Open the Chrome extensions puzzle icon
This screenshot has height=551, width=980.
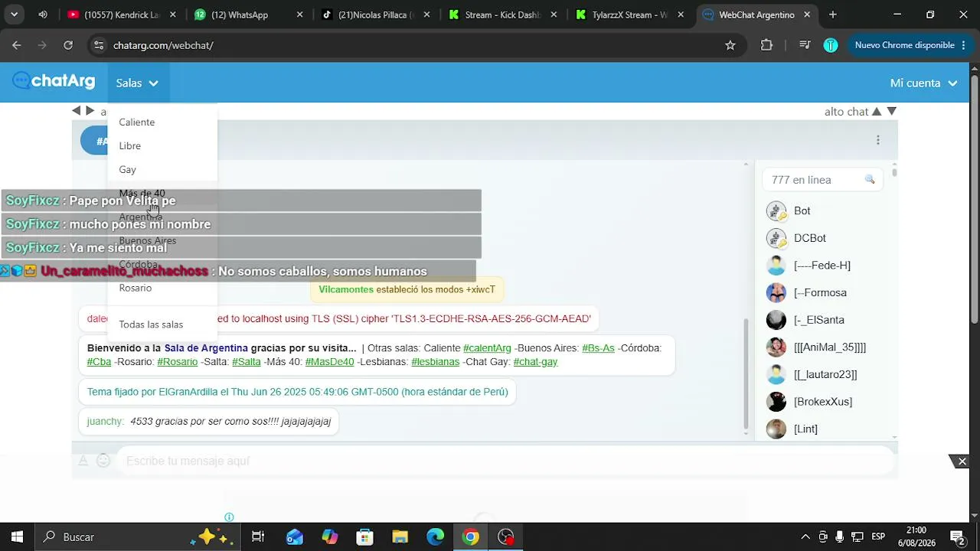(766, 45)
